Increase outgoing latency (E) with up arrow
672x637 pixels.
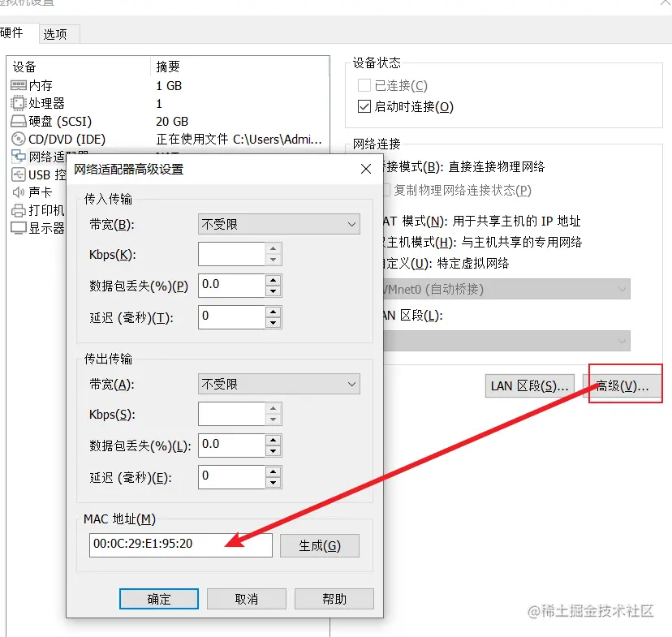pyautogui.click(x=273, y=471)
